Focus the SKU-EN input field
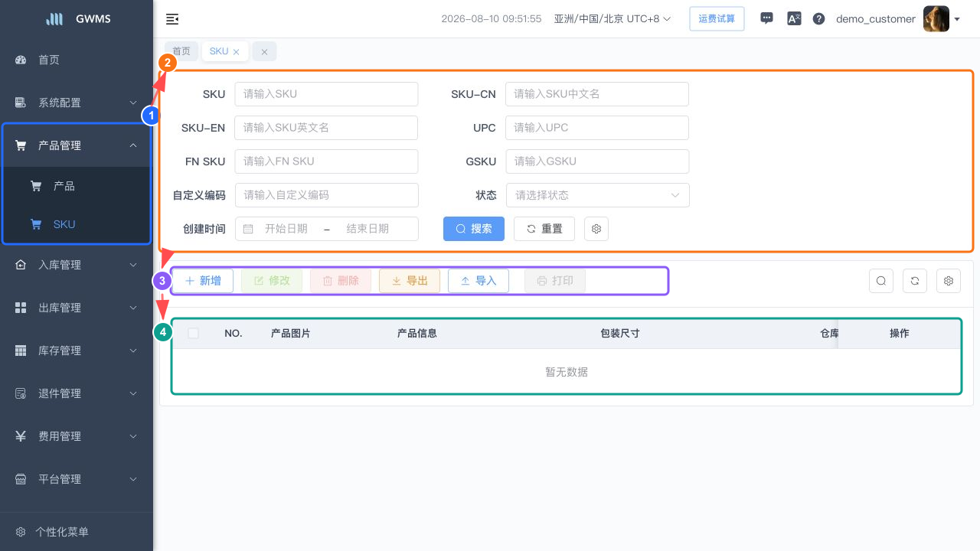Screen dimensions: 980x551 point(326,128)
